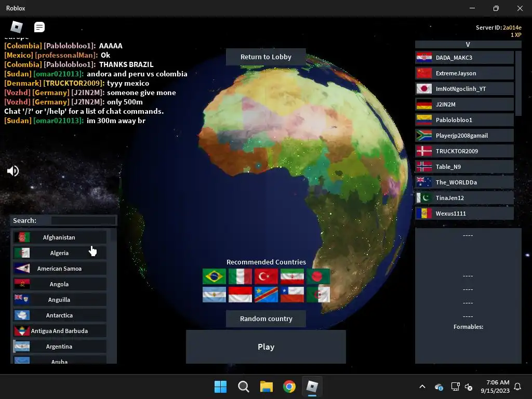Choose Antigua And Barbuda from list
532x399 pixels.
60,331
